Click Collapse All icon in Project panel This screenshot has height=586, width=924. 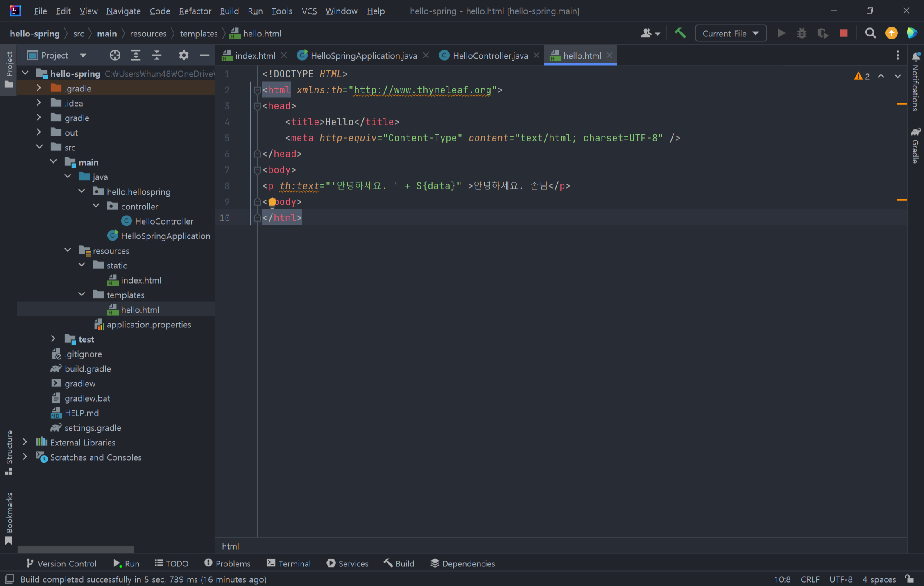point(157,55)
